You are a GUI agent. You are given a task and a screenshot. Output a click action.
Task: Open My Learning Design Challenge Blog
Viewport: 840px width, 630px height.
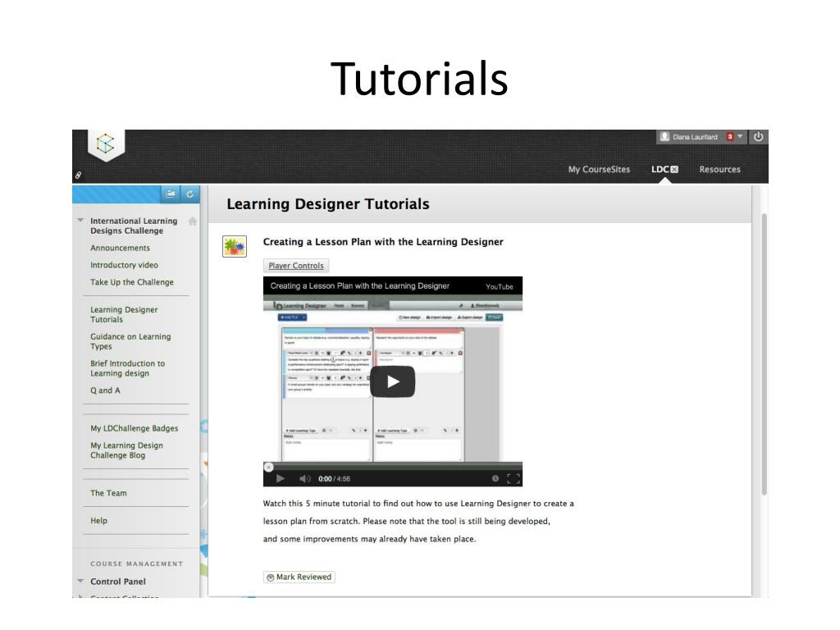tap(126, 450)
